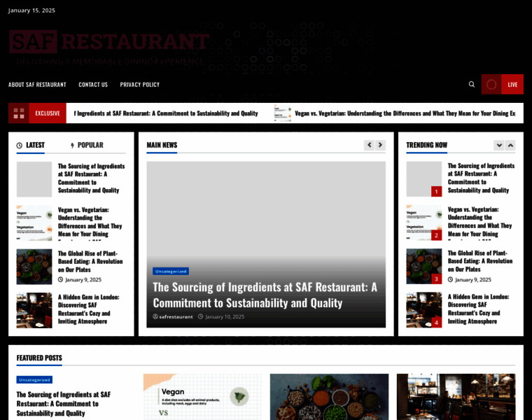Open the spinning live stream icon
This screenshot has width=532, height=420.
[x=491, y=85]
